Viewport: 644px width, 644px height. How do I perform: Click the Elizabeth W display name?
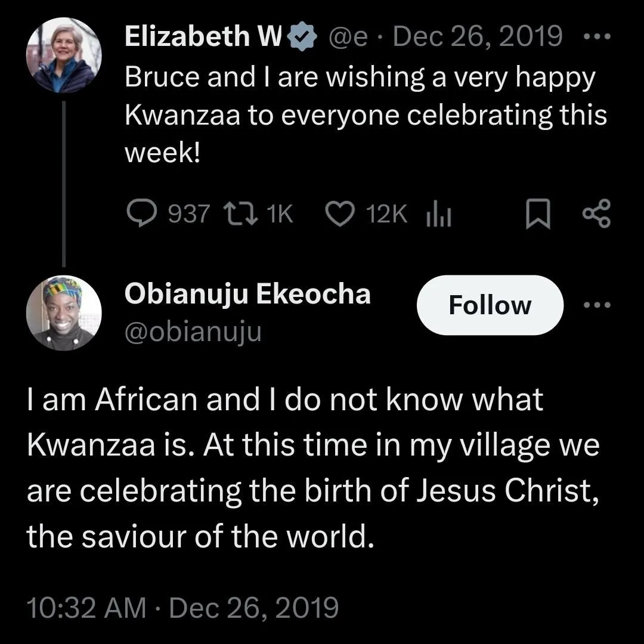[203, 37]
